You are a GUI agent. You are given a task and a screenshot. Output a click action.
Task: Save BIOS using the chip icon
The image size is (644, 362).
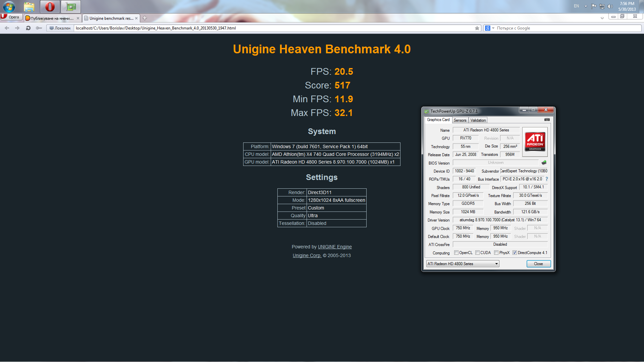pyautogui.click(x=544, y=163)
